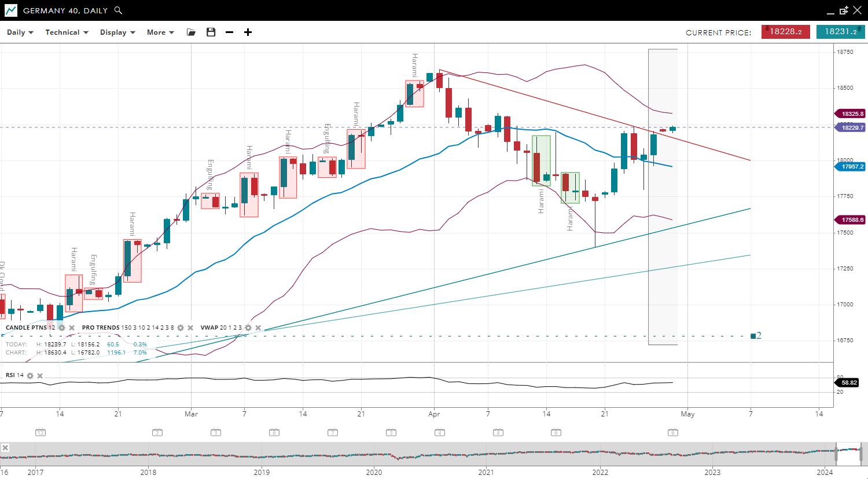Zoom out with the minus icon
Screen dimensions: 868x479
[230, 32]
